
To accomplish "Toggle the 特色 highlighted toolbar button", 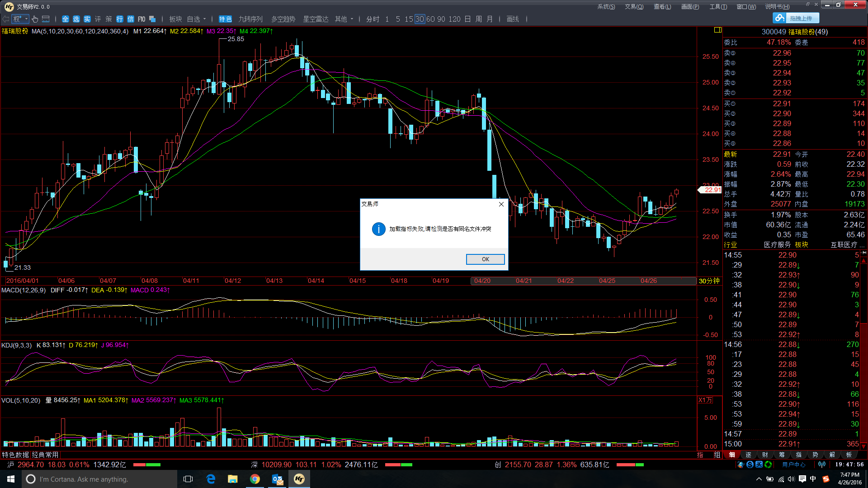I will tap(225, 19).
